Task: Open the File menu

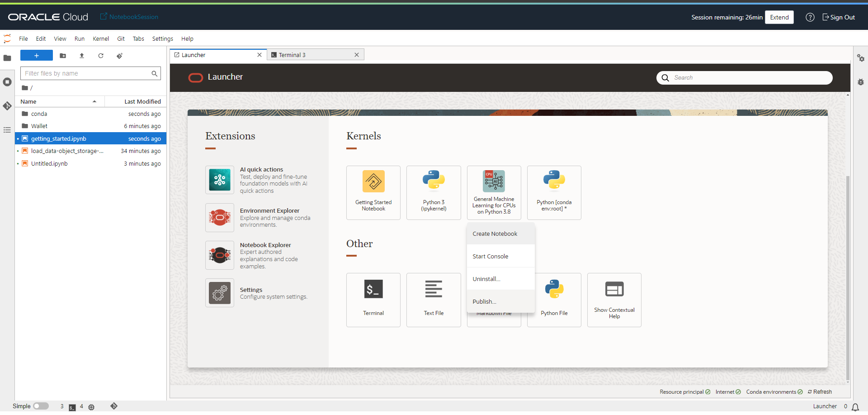Action: (24, 38)
